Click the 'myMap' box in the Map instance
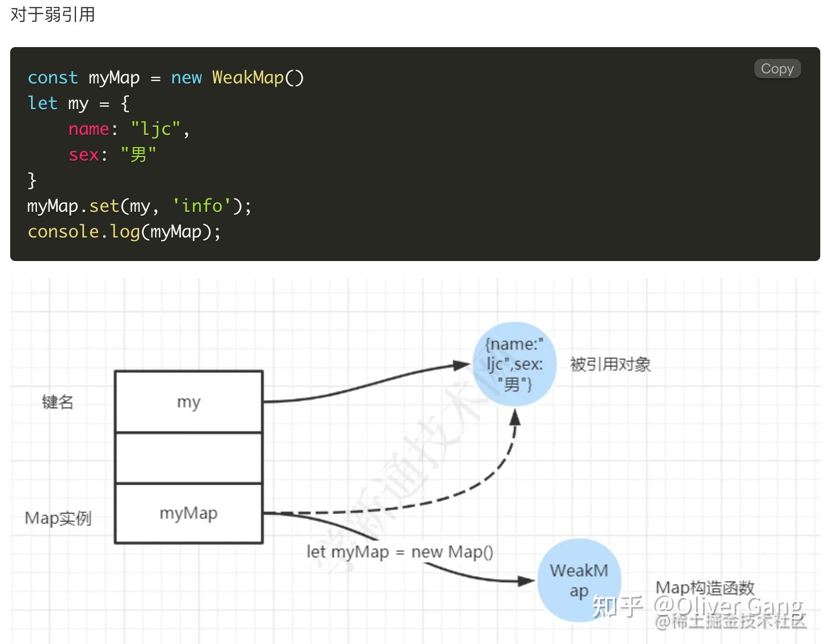 (x=188, y=512)
